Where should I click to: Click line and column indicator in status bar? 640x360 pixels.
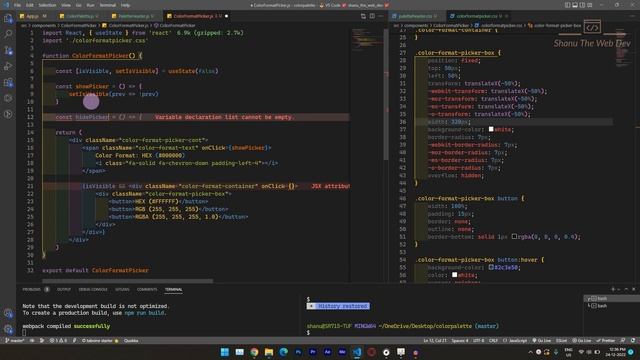pos(435,340)
